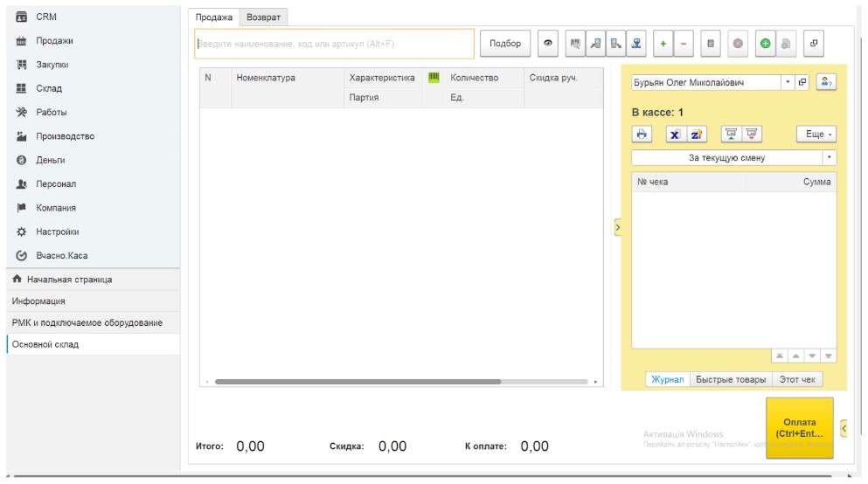Image resolution: width=868 pixels, height=484 pixels.
Task: Open the cashier name dropdown arrow
Action: [788, 82]
